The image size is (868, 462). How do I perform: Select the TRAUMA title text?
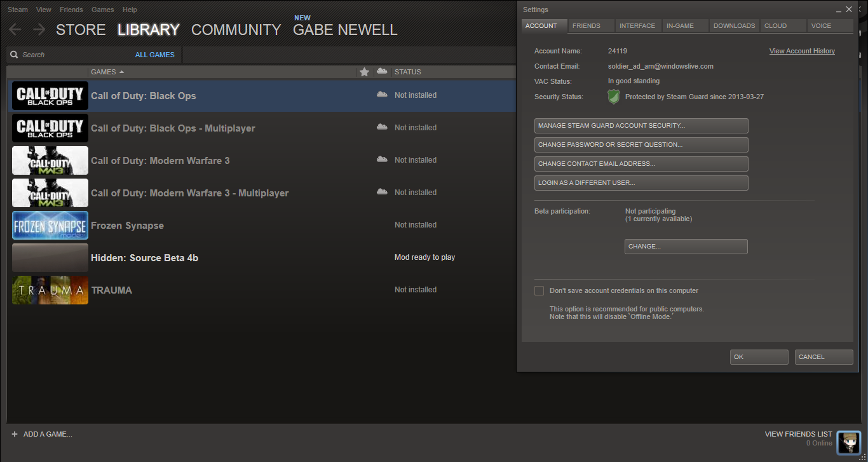[111, 290]
